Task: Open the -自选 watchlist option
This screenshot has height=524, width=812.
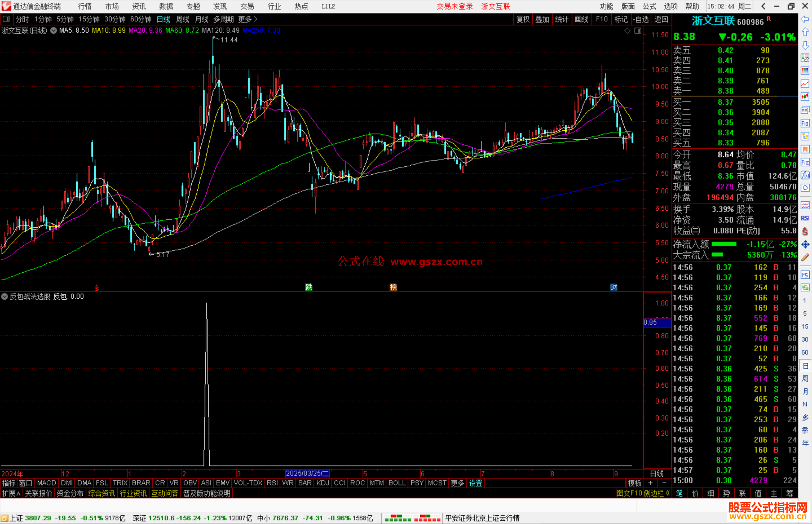Action: coord(641,19)
